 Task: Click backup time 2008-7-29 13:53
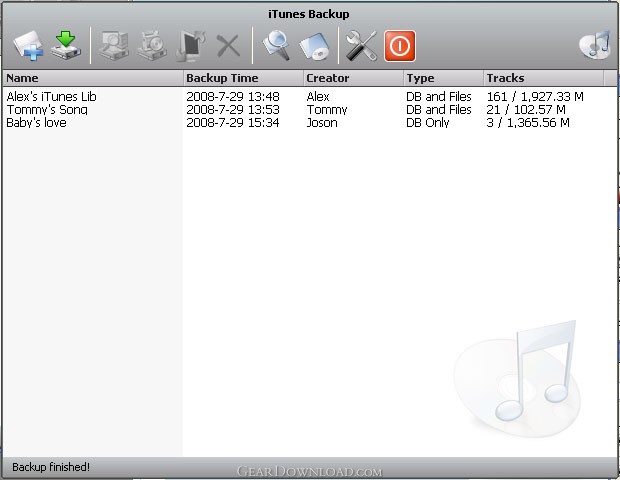233,110
